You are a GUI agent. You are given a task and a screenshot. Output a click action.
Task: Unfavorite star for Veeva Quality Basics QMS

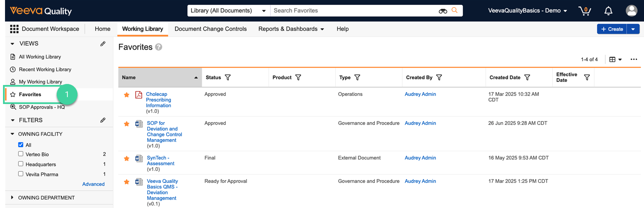(x=127, y=182)
